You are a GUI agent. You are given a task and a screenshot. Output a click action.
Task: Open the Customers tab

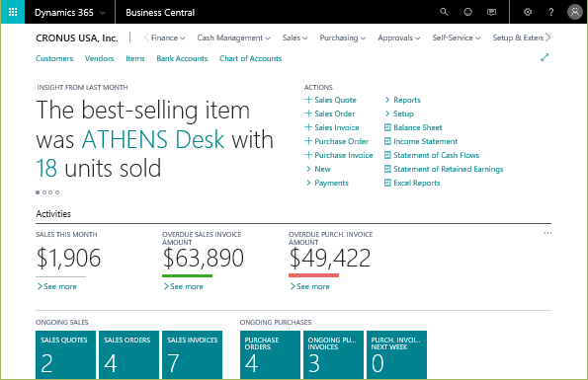pyautogui.click(x=54, y=58)
